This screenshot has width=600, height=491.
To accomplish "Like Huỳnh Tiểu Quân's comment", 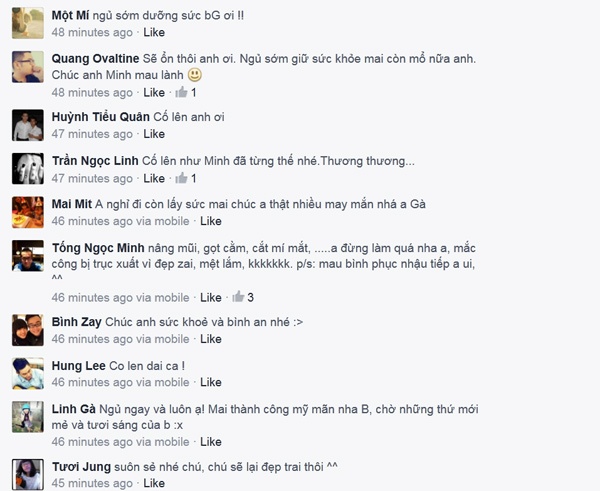I will [x=154, y=134].
